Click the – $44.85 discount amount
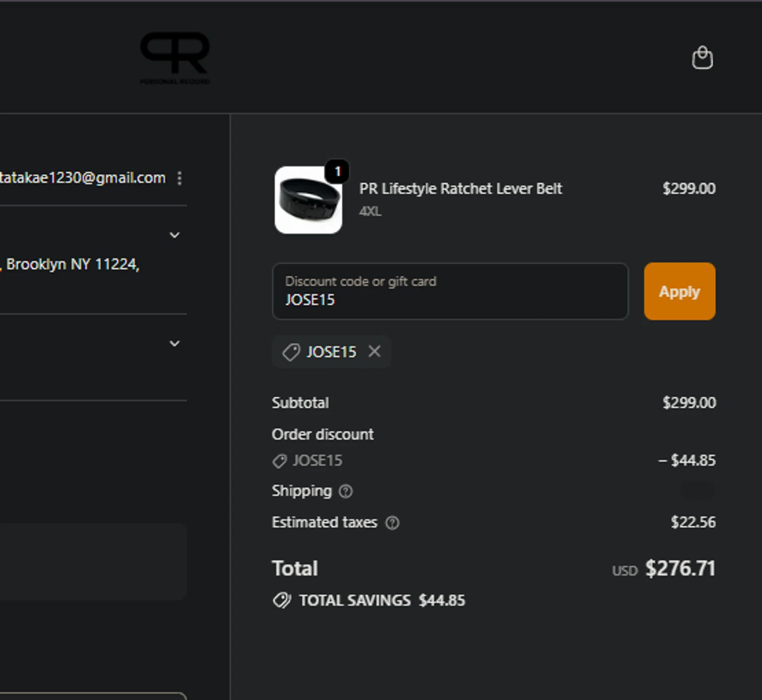The image size is (762, 700). tap(687, 460)
